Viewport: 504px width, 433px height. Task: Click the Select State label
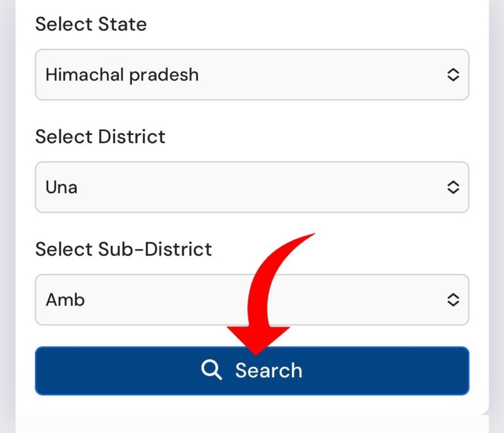[91, 24]
